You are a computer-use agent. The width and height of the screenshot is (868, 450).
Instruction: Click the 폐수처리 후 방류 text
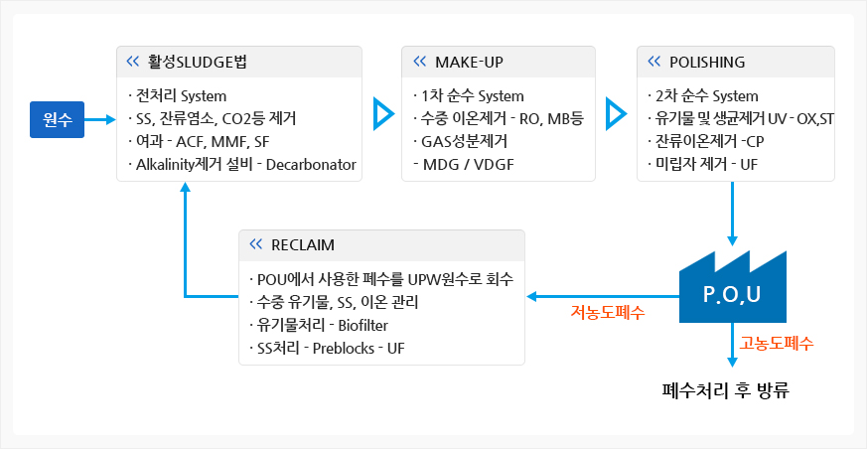point(725,390)
